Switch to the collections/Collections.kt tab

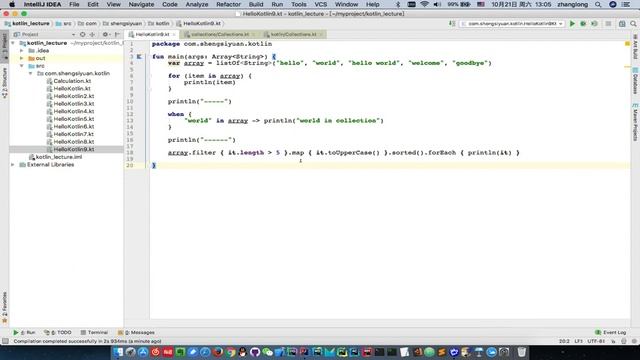click(220, 34)
